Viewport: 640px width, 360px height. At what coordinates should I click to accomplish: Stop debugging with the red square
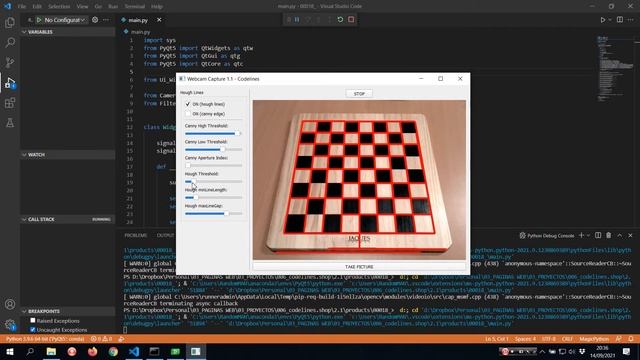pos(351,20)
